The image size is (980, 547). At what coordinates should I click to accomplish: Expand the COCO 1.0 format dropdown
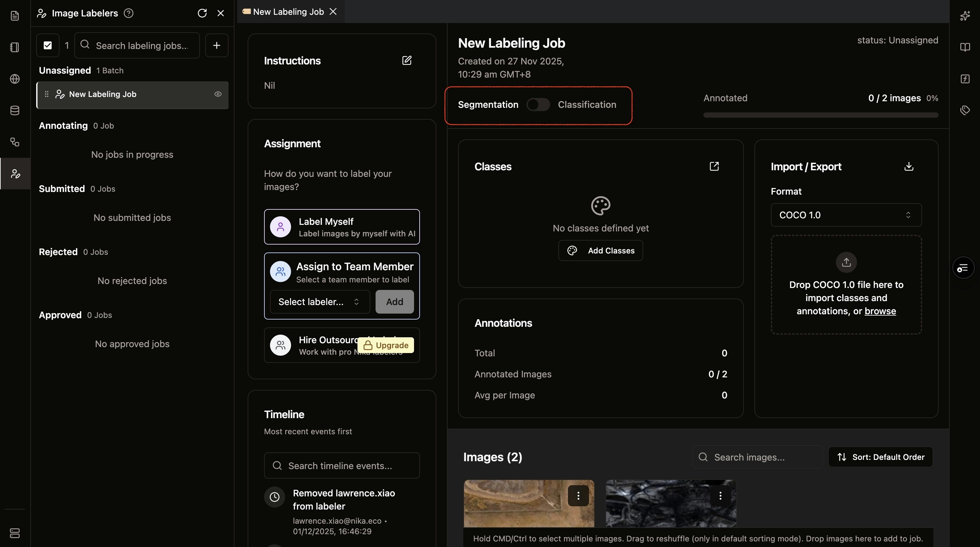(x=846, y=215)
